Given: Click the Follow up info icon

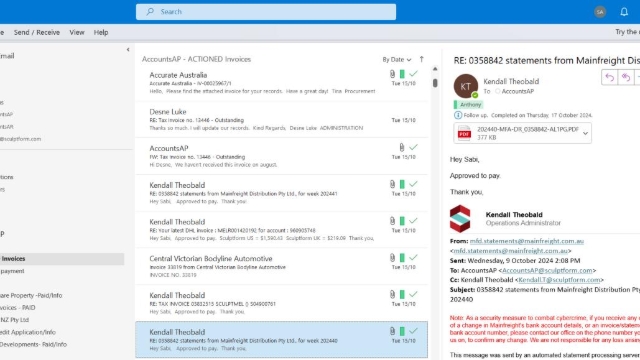Looking at the screenshot, I should [x=458, y=115].
